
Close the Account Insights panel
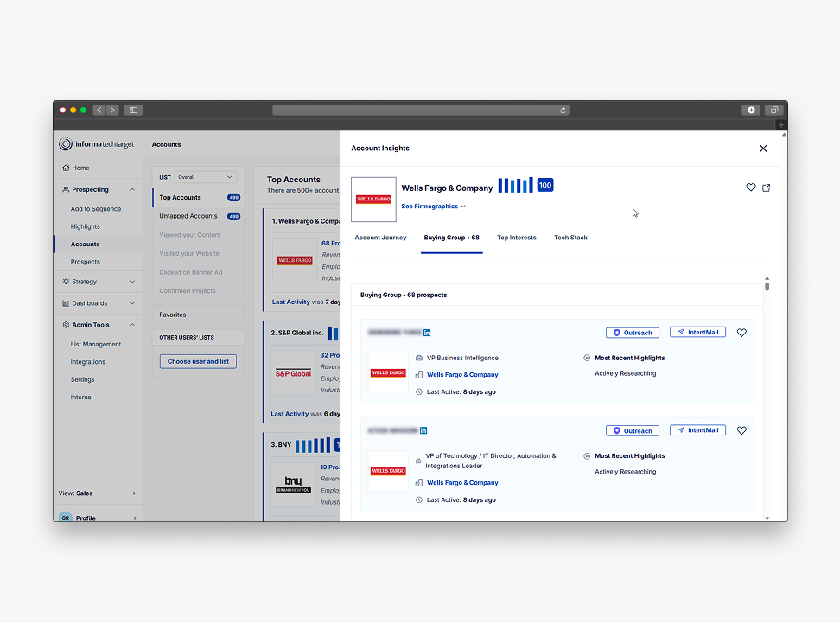[x=762, y=149]
